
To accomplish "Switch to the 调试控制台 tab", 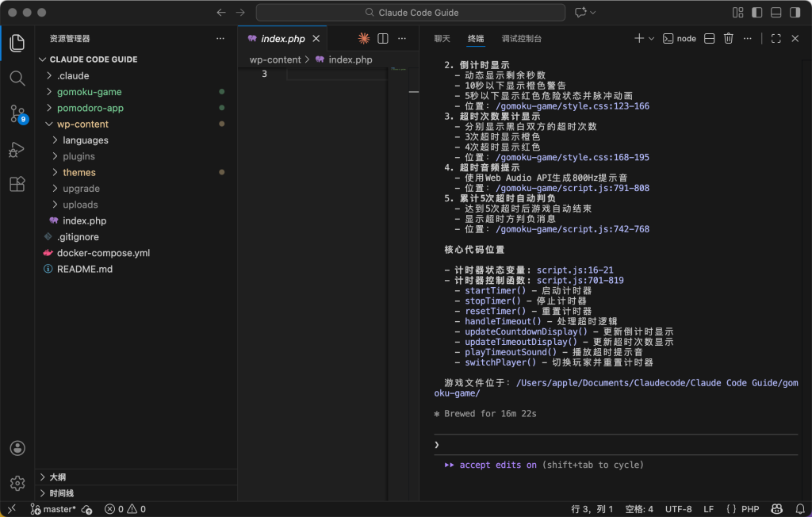I will click(522, 38).
